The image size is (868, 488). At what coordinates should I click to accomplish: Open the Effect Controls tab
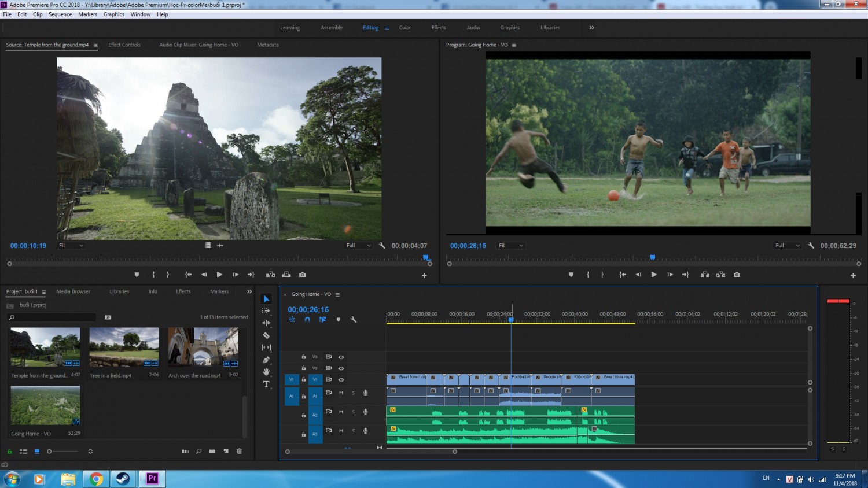124,45
